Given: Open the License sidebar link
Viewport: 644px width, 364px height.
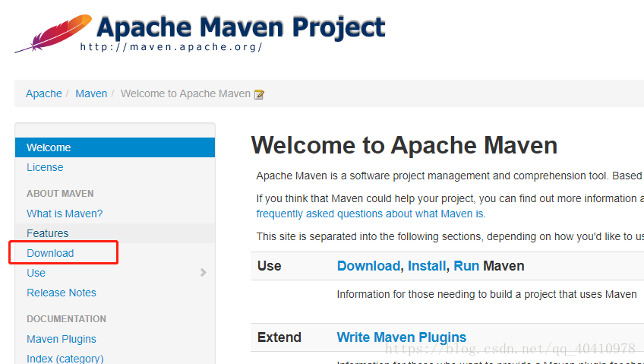Looking at the screenshot, I should click(x=45, y=167).
